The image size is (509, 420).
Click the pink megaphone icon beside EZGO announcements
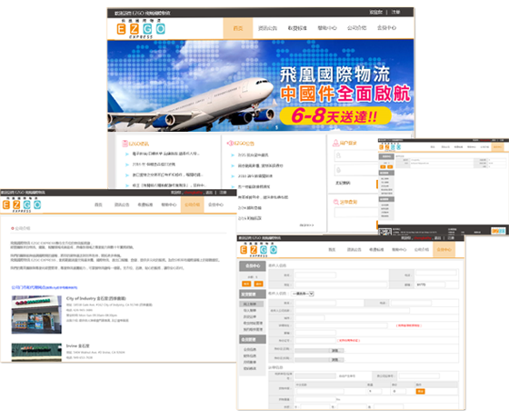[230, 143]
